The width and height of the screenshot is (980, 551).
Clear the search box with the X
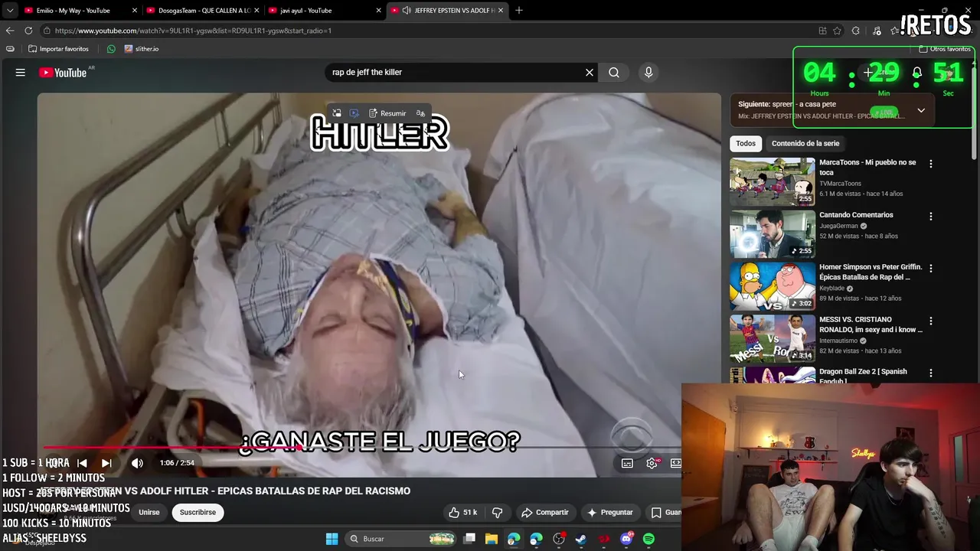590,72
